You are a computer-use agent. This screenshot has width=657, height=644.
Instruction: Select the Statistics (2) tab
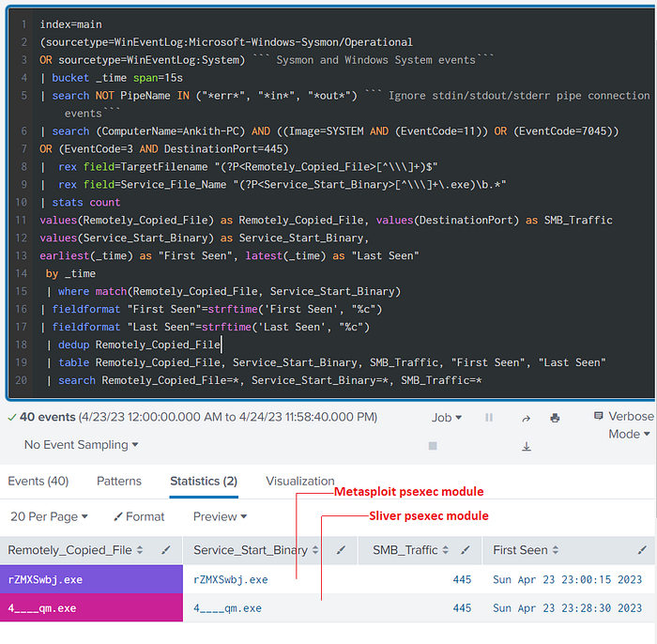coord(204,481)
